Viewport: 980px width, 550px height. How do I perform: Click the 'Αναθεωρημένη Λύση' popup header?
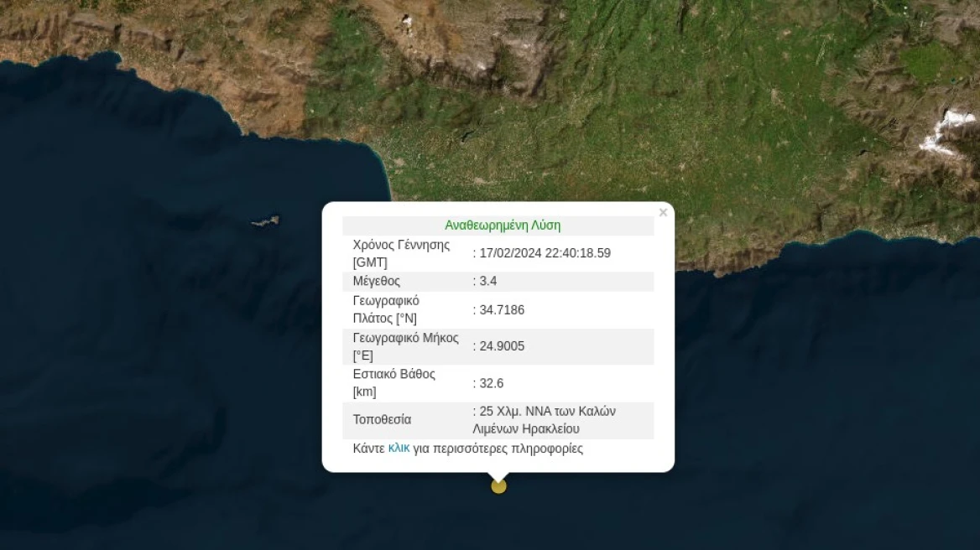tap(502, 226)
